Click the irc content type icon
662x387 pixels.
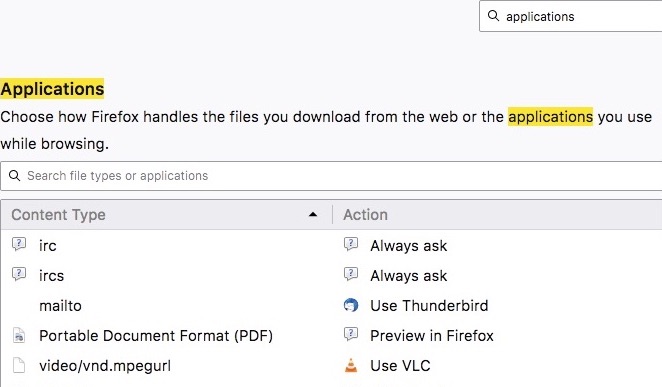coord(19,244)
